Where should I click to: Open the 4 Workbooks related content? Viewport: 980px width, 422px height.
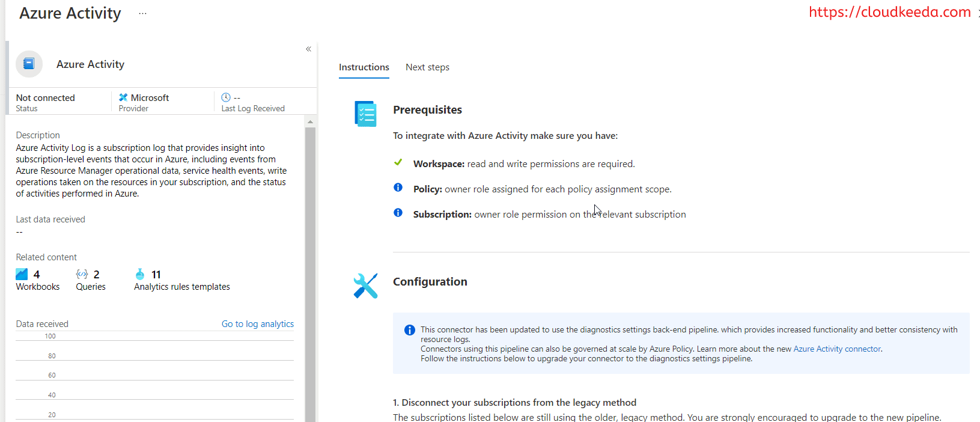[x=38, y=280]
